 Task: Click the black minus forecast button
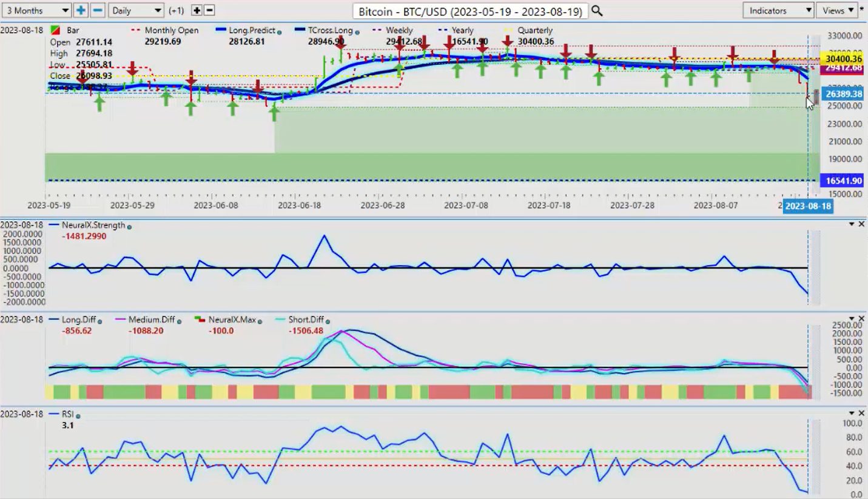209,10
